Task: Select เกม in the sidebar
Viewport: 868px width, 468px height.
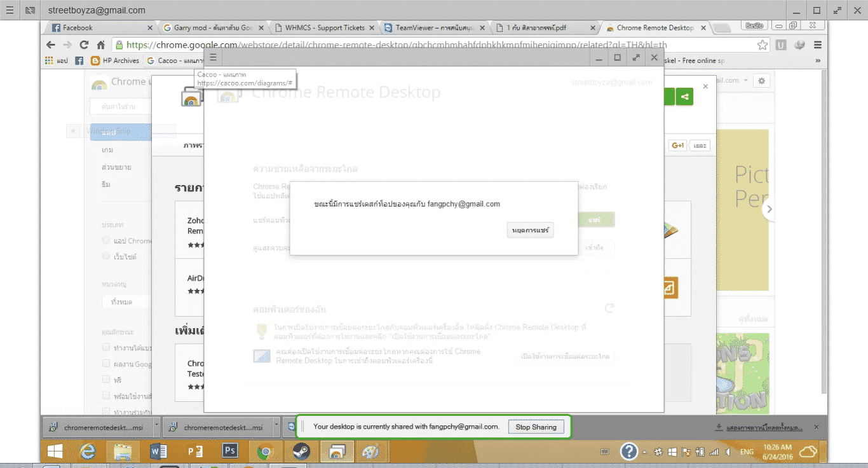Action: 107,150
